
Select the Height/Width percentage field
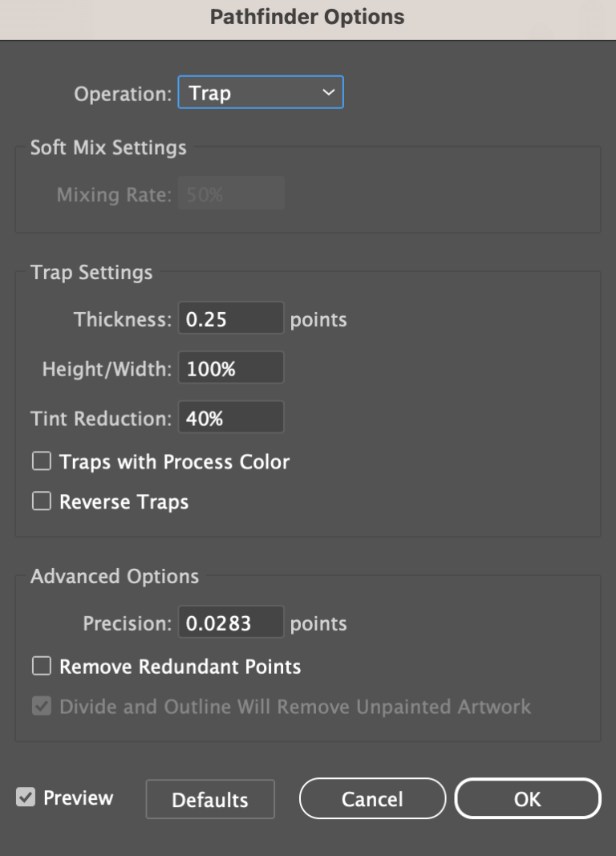pos(230,367)
